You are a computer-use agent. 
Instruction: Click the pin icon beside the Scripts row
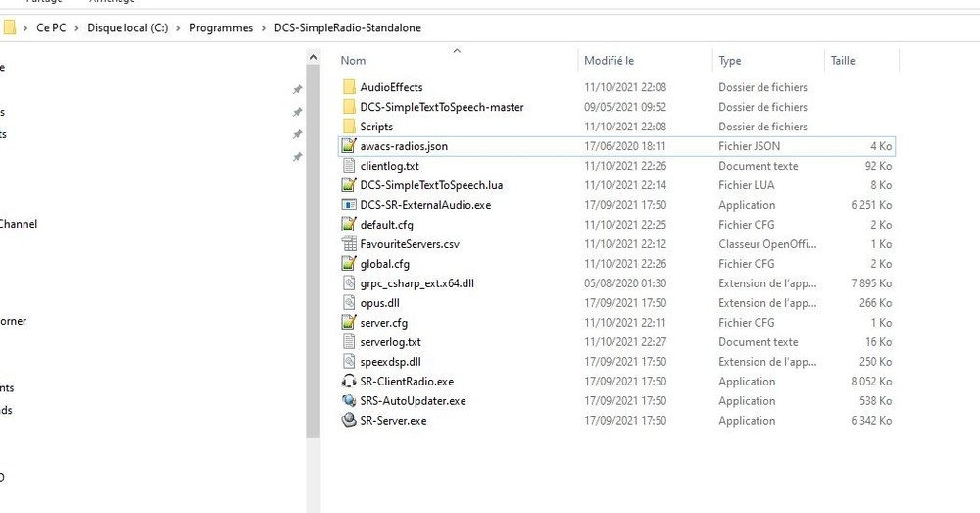pyautogui.click(x=298, y=134)
